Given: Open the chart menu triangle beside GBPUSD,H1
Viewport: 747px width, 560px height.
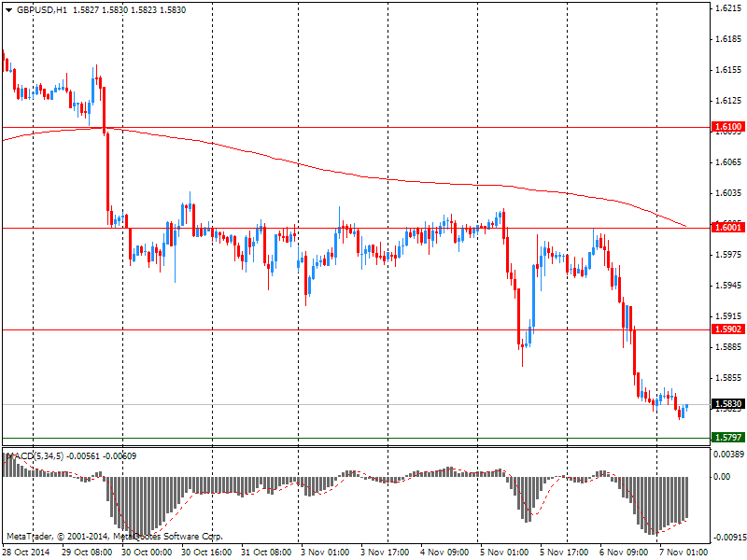Looking at the screenshot, I should pyautogui.click(x=8, y=10).
